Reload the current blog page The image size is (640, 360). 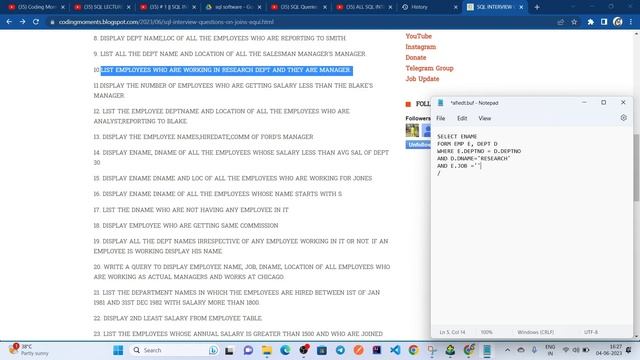(x=36, y=22)
